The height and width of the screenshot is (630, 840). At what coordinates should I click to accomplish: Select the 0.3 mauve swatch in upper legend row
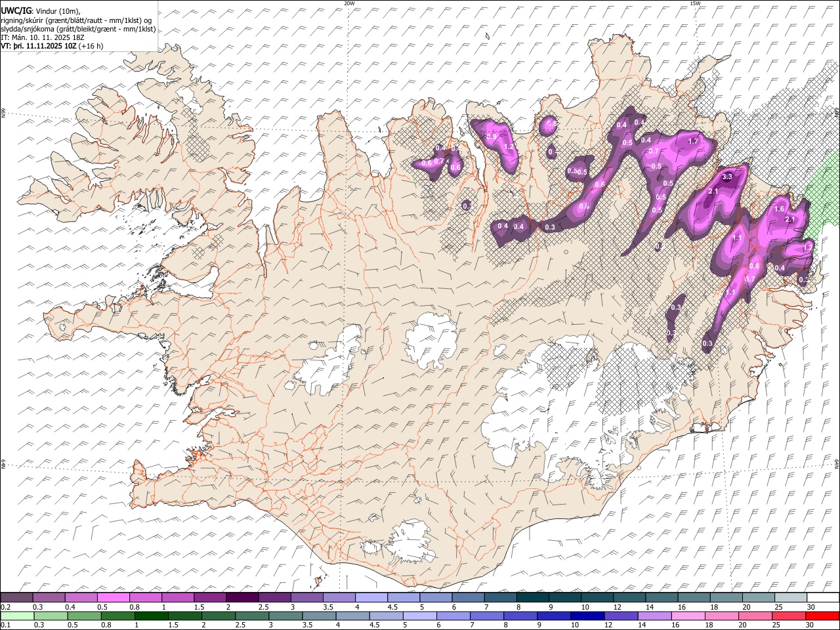49,598
